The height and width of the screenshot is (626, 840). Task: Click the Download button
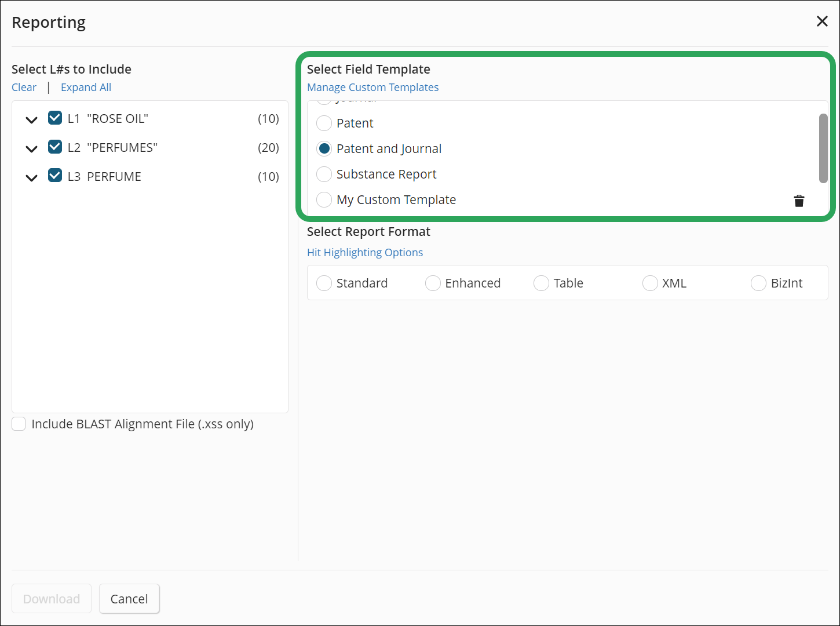click(x=52, y=598)
